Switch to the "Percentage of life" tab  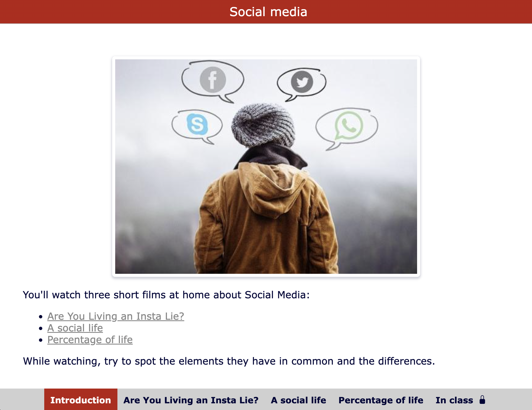(x=381, y=400)
